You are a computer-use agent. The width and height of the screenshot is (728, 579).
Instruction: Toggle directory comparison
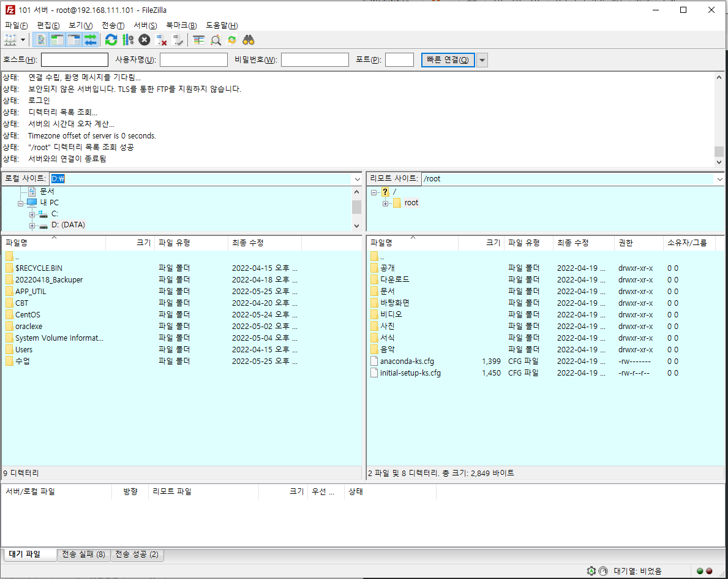tap(216, 40)
